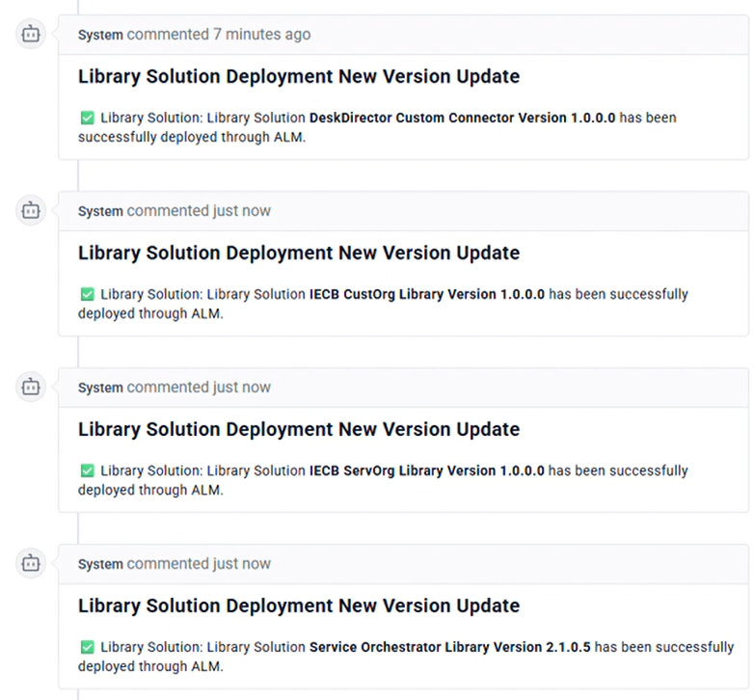Click the "7 minutes ago" timestamp
This screenshot has width=754, height=700.
tap(261, 35)
